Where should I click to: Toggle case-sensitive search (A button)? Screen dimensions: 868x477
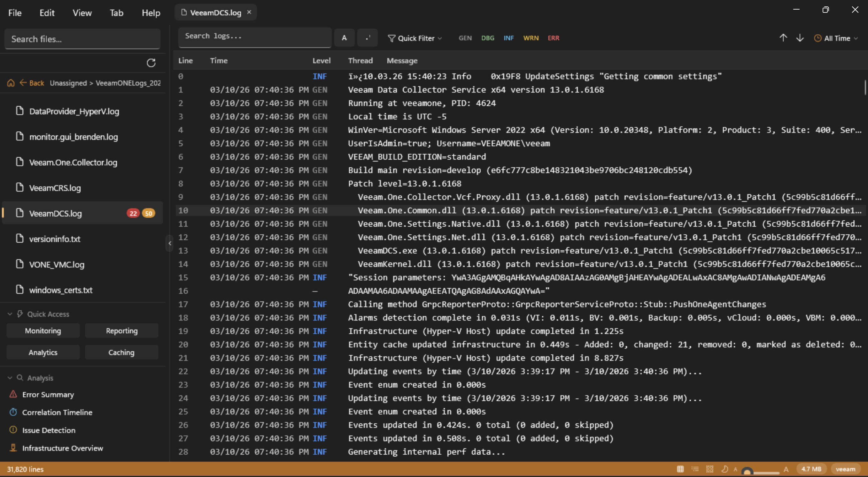pyautogui.click(x=344, y=38)
